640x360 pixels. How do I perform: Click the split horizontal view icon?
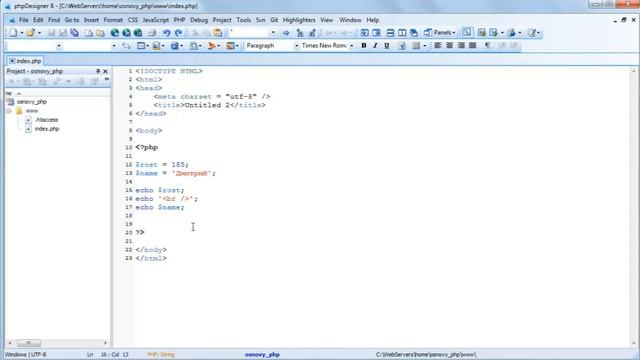(390, 33)
